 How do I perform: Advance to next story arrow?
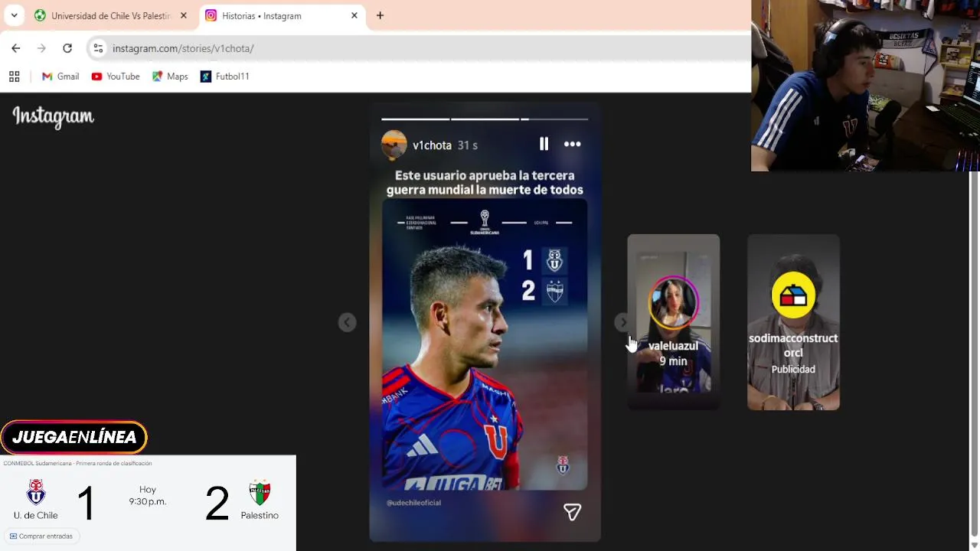click(622, 322)
